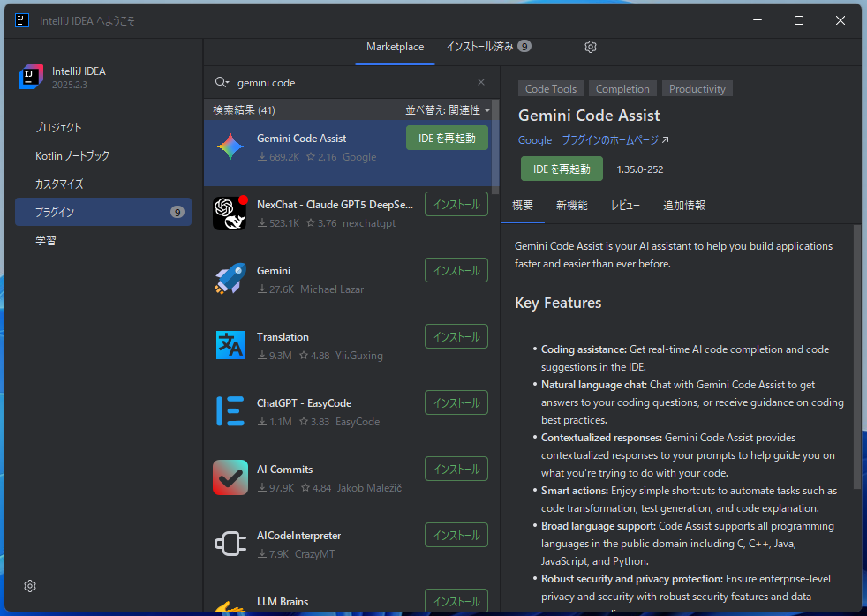Image resolution: width=867 pixels, height=616 pixels.
Task: Select the LLM Brains plugin icon
Action: tap(230, 606)
